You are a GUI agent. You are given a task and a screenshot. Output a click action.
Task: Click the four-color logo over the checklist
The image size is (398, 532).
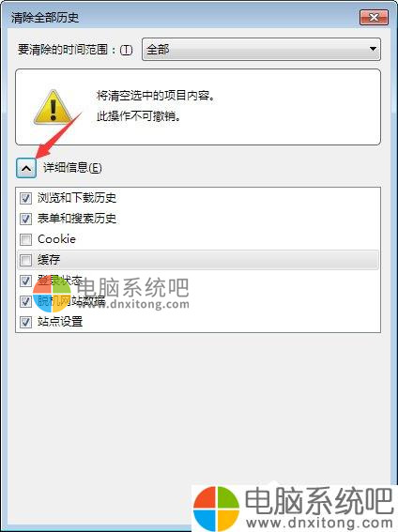(x=52, y=295)
